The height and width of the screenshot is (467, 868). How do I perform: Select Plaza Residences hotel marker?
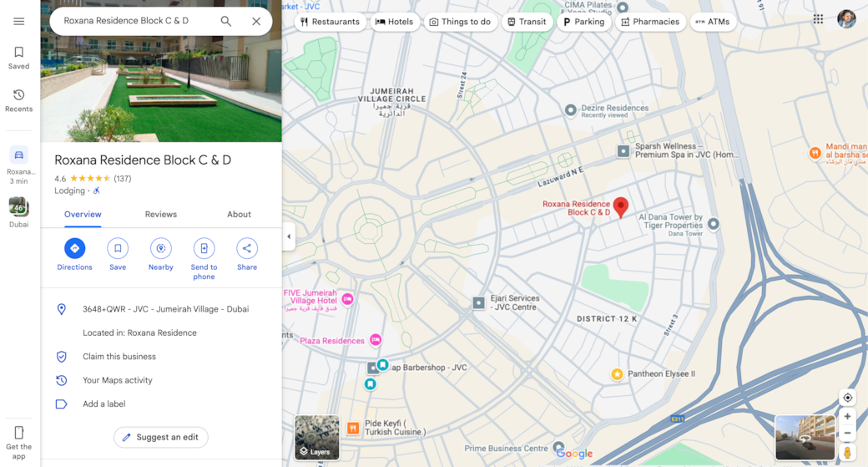pos(376,339)
